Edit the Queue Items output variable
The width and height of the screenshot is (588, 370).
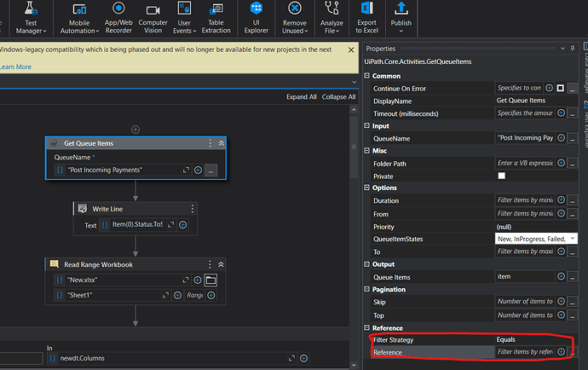525,276
